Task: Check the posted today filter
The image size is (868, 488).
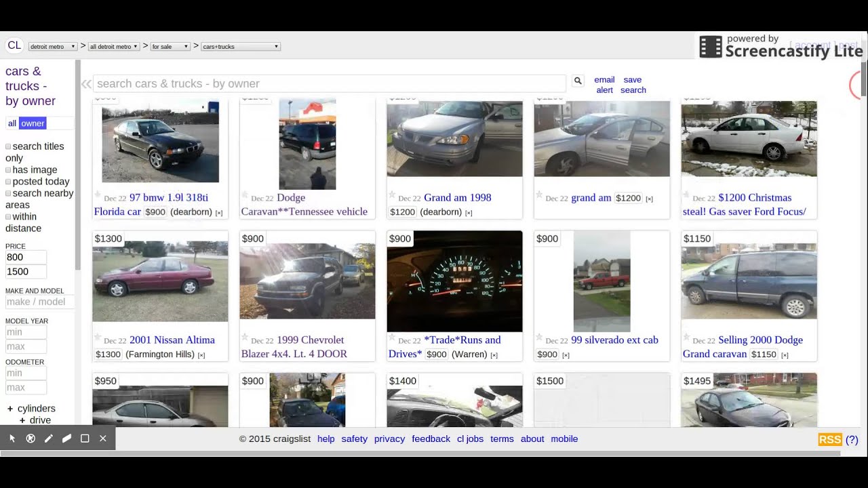Action: click(x=8, y=182)
